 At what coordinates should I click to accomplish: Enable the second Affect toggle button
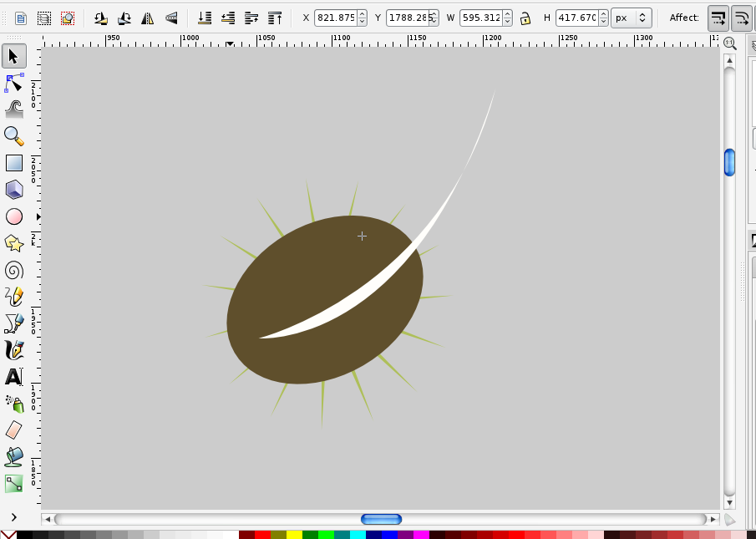click(742, 17)
